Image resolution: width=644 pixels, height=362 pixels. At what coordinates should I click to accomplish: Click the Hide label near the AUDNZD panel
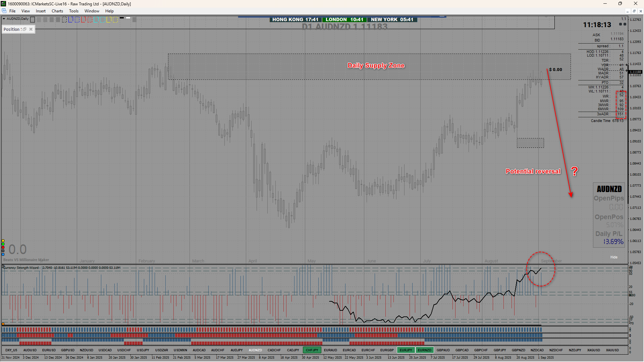click(613, 257)
